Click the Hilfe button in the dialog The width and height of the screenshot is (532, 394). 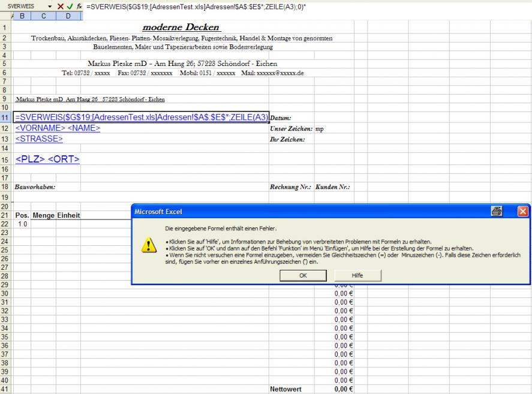click(357, 276)
